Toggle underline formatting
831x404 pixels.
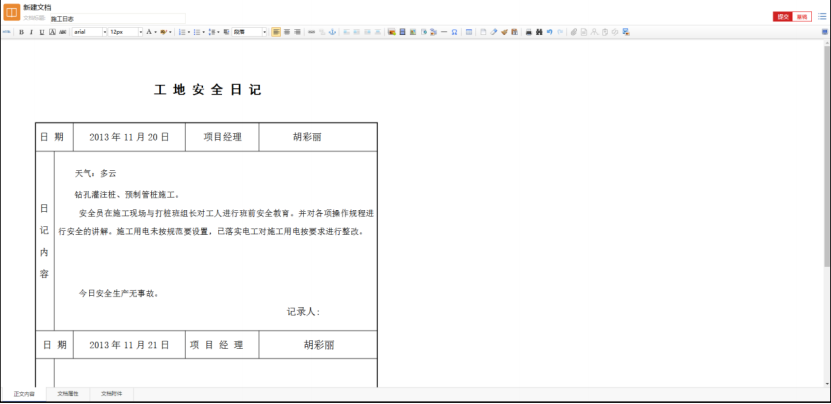pos(42,32)
